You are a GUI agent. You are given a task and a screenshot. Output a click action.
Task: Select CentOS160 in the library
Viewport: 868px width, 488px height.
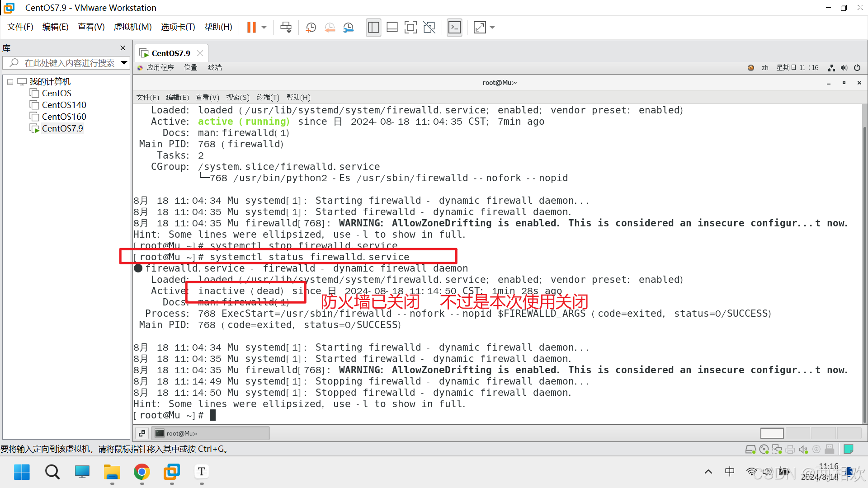click(x=64, y=117)
